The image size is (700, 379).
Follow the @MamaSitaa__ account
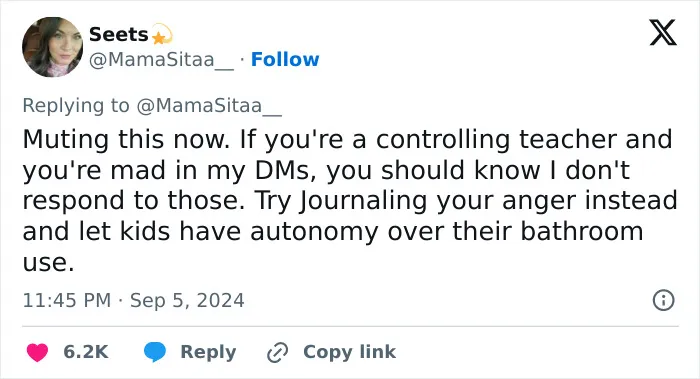click(285, 59)
